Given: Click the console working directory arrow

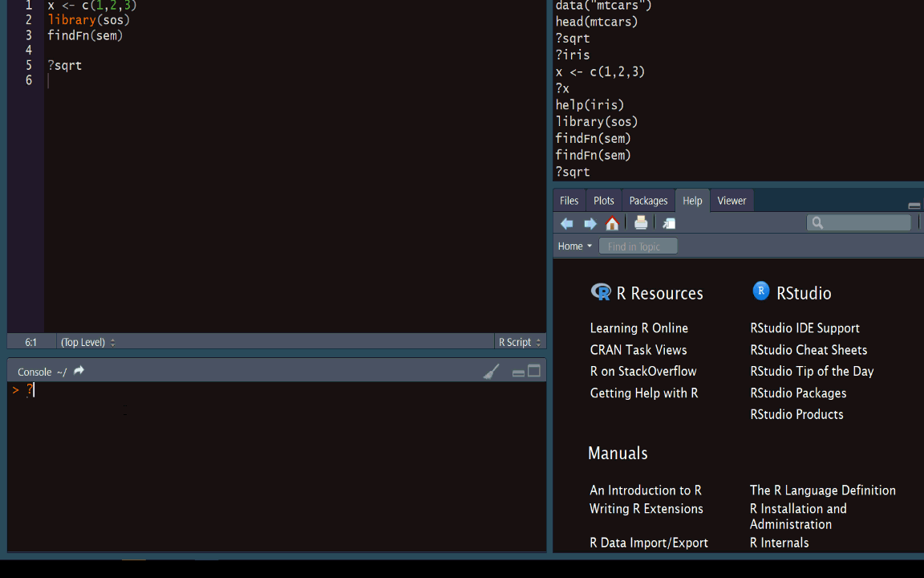Looking at the screenshot, I should (79, 371).
